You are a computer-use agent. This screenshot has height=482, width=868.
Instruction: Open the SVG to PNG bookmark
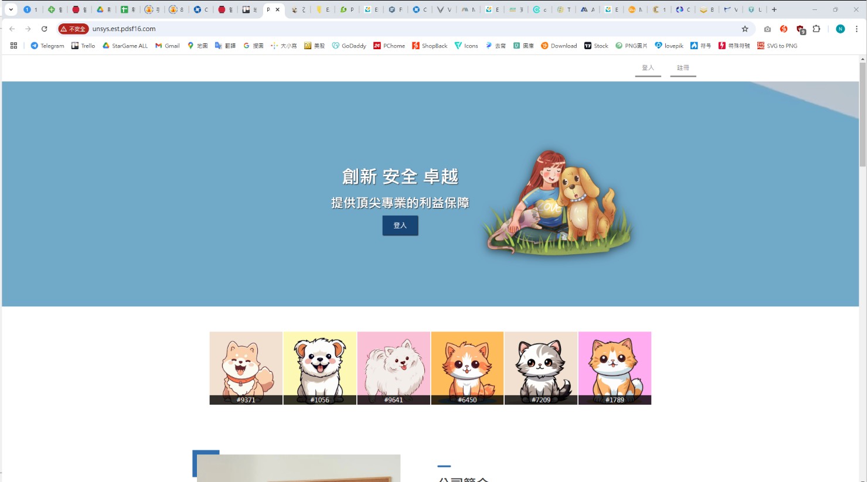pos(777,46)
